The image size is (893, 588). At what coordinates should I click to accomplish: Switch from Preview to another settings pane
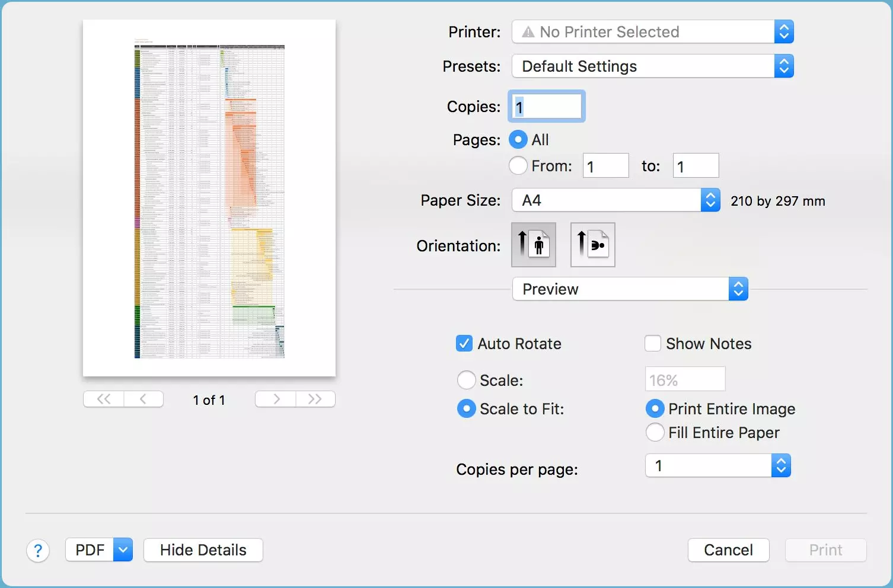(x=738, y=289)
